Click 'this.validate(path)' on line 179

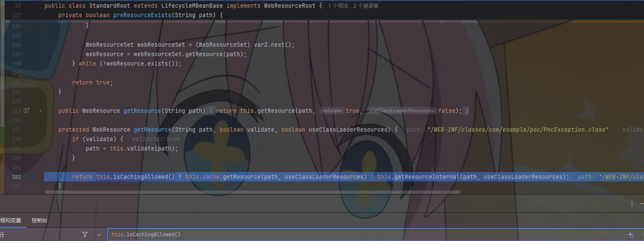click(142, 148)
